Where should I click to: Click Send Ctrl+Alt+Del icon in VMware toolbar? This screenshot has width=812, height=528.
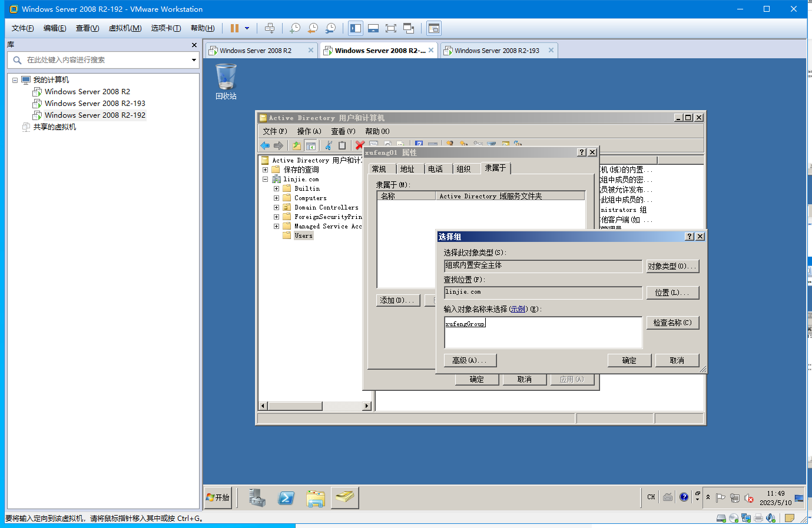click(270, 28)
